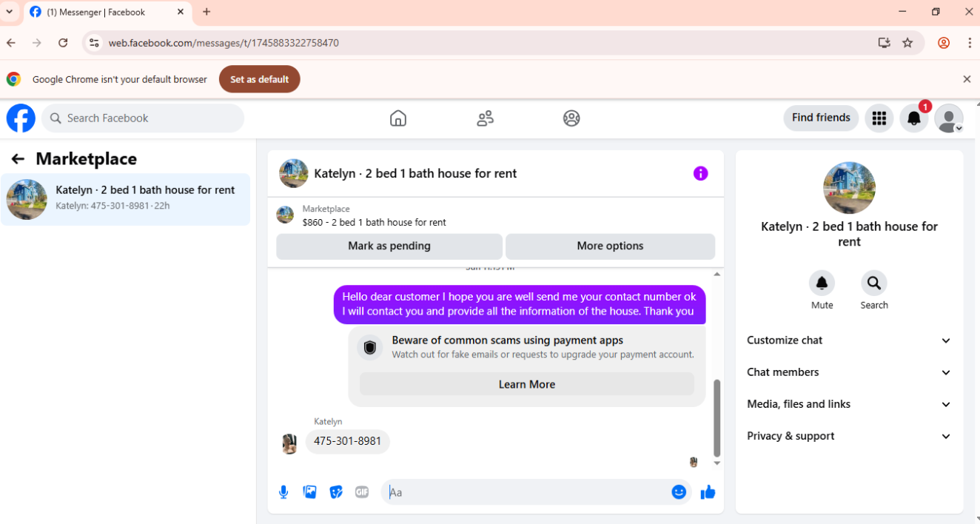The image size is (980, 524).
Task: Open the Chrome three-dot menu
Action: pyautogui.click(x=970, y=43)
